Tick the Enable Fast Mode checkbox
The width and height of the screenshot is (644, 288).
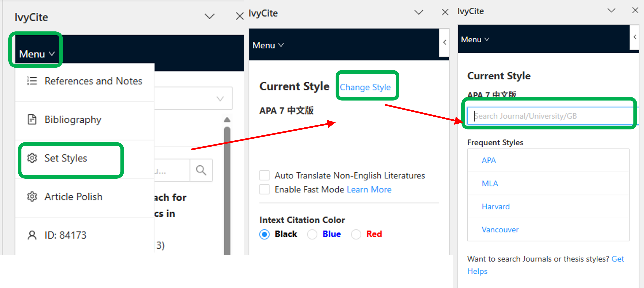click(x=264, y=189)
